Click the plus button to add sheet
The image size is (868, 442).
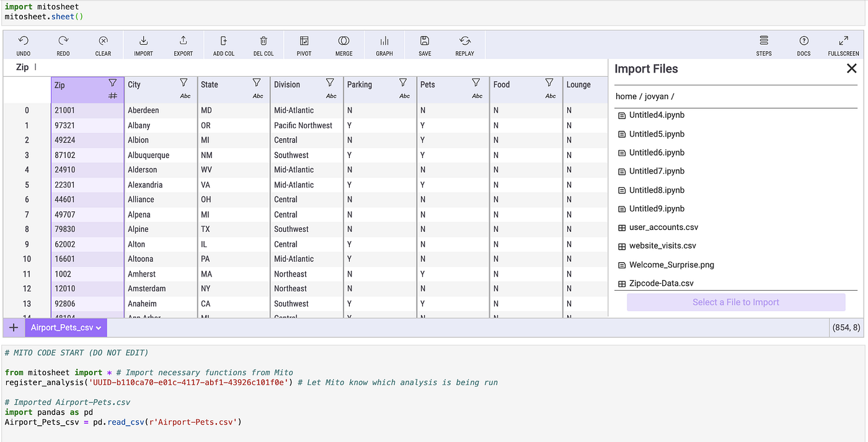(13, 327)
